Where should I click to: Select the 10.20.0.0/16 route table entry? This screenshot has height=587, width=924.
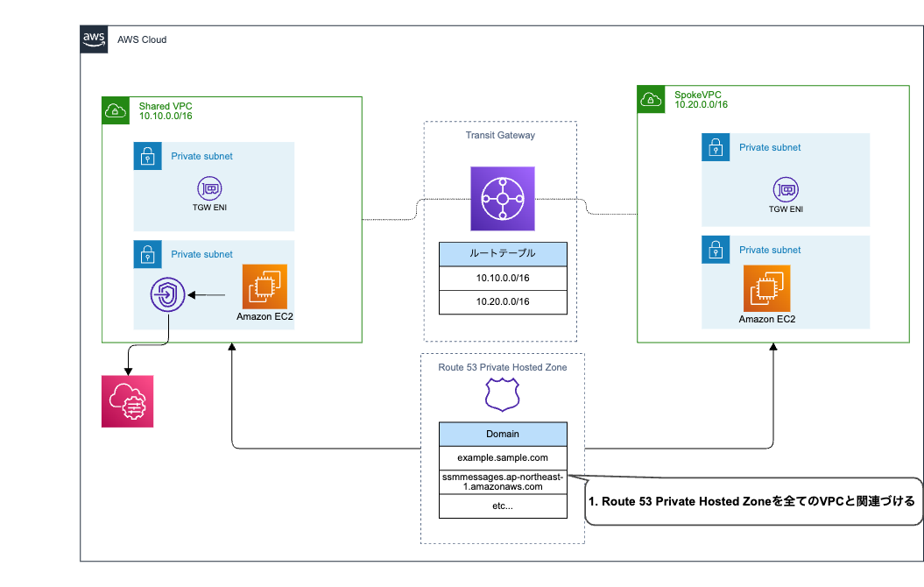point(502,301)
